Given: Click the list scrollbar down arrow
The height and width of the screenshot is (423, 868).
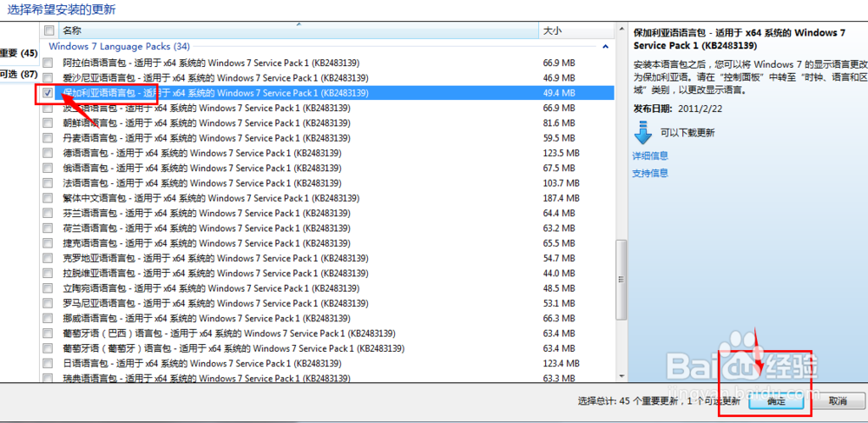Looking at the screenshot, I should point(621,375).
